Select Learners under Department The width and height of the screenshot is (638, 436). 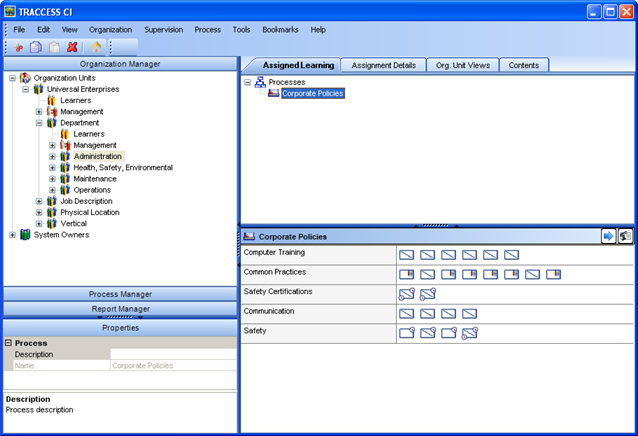coord(89,134)
